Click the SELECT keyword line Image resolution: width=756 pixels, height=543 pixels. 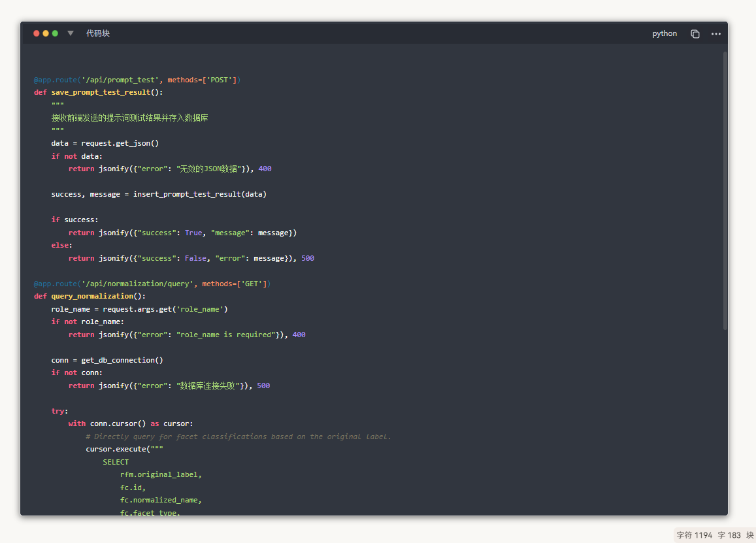(x=116, y=462)
